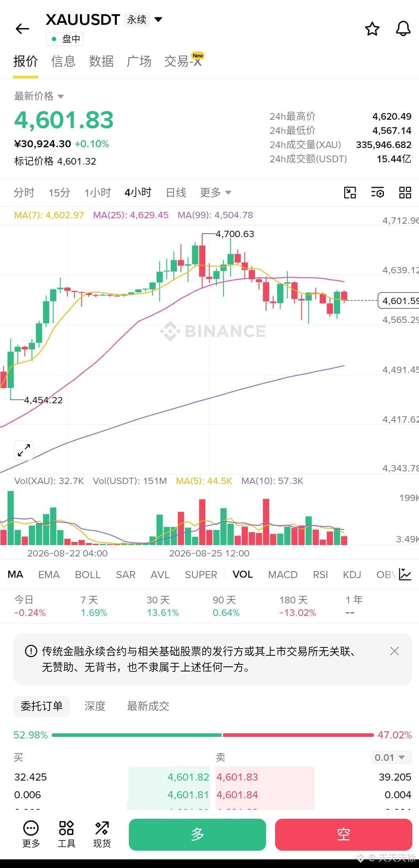Screen dimensions: 419x868
Task: Click ask price 4,601.84
Action: [237, 795]
